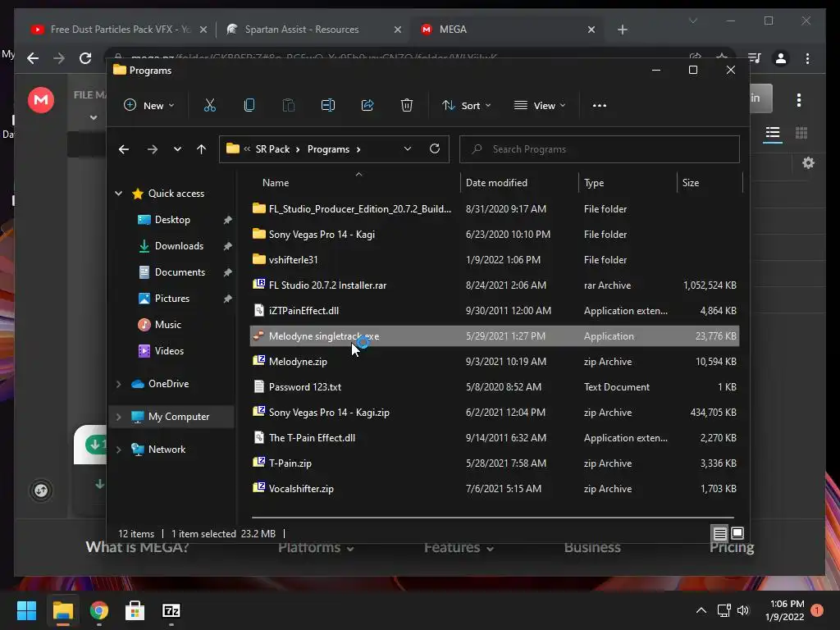840x630 pixels.
Task: Click the volume icon in system tray
Action: (x=743, y=610)
